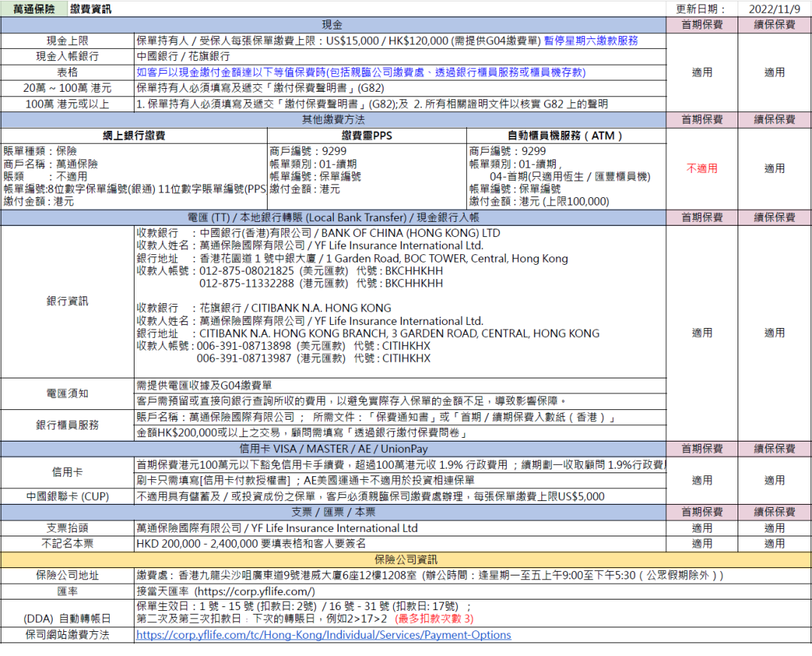Click the 現金 section header bar
This screenshot has height=656, width=812.
click(332, 25)
